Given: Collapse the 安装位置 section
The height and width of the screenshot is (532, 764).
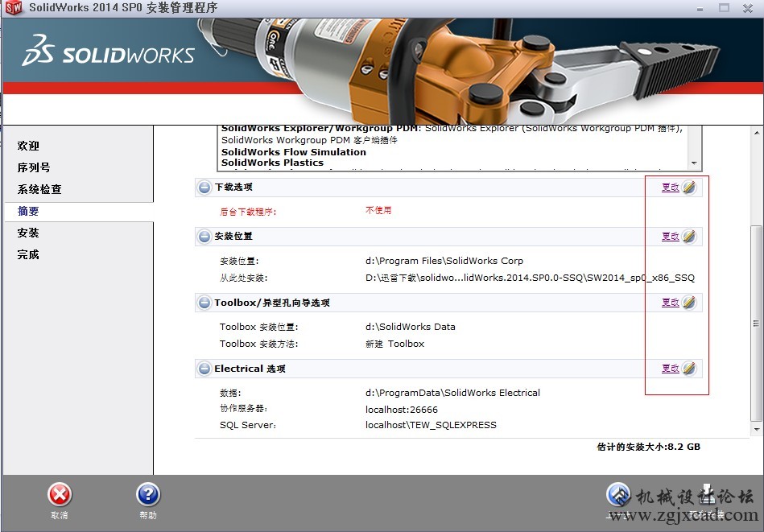Looking at the screenshot, I should [x=204, y=237].
